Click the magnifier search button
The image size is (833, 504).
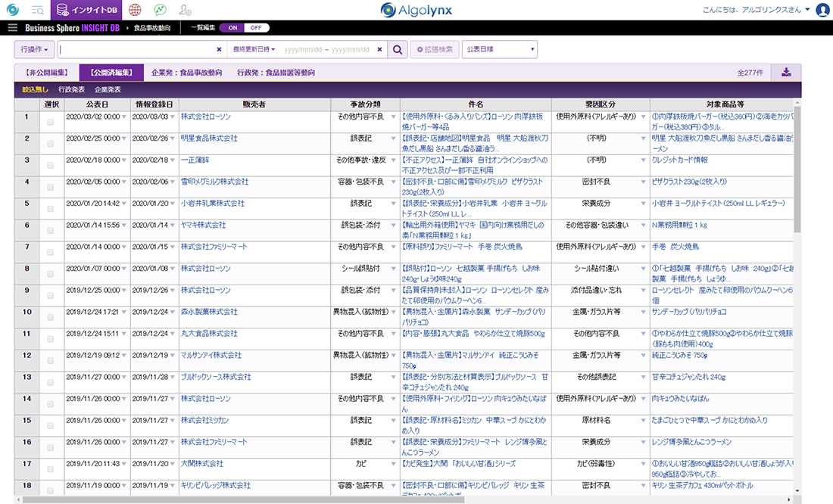pyautogui.click(x=398, y=50)
